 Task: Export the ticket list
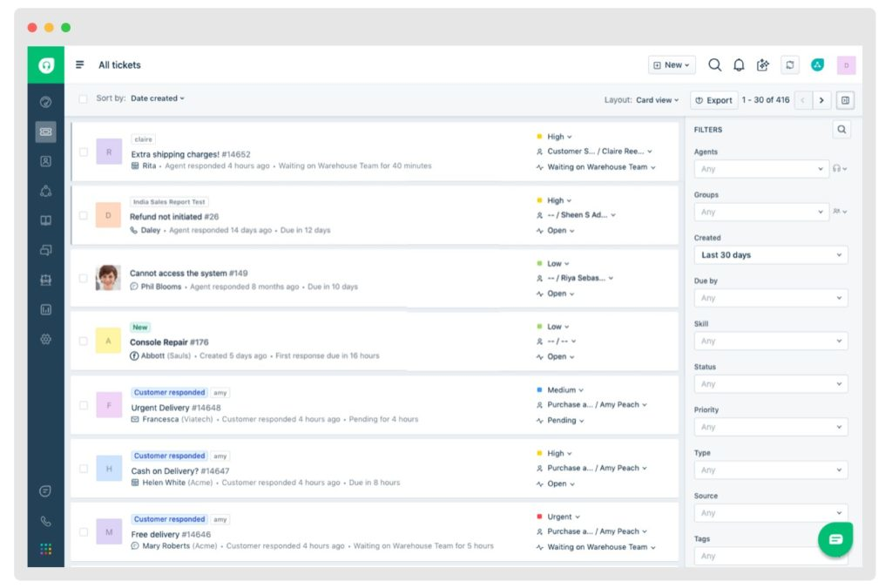pos(713,100)
